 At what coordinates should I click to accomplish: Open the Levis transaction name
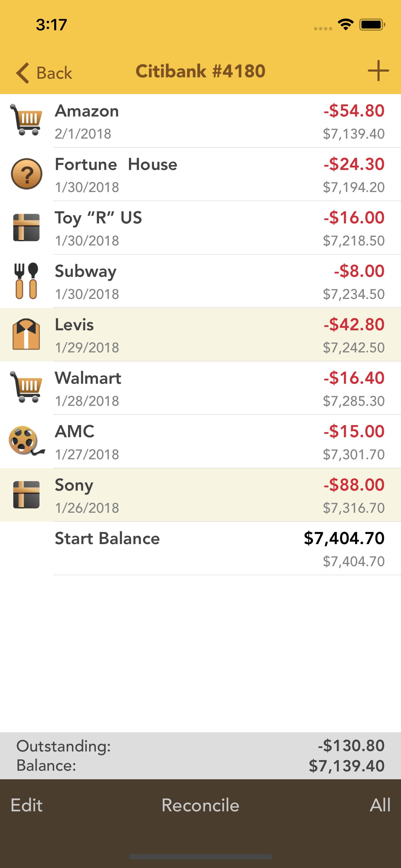(74, 325)
